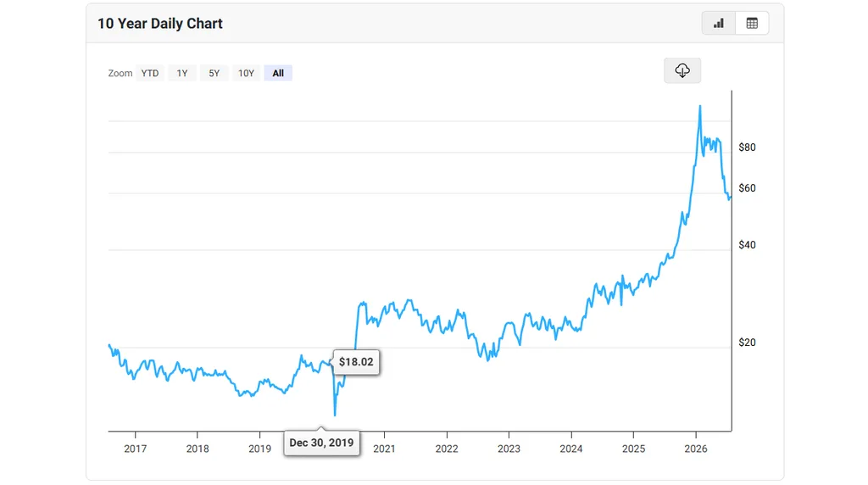
Task: Click the 2021 x-axis label
Action: [384, 449]
